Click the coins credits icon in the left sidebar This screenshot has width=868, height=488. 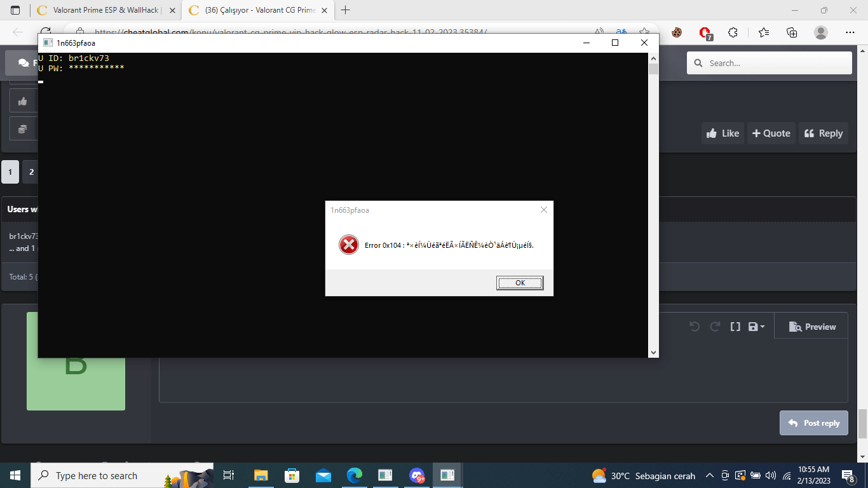(x=23, y=128)
